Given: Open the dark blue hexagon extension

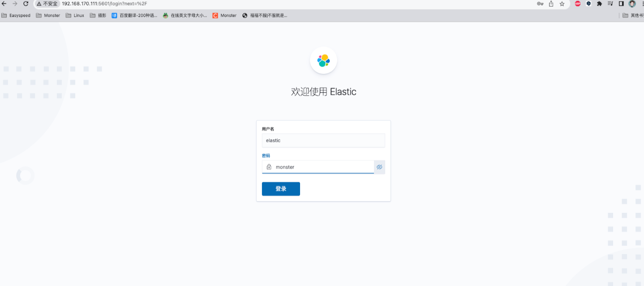Looking at the screenshot, I should [x=588, y=4].
